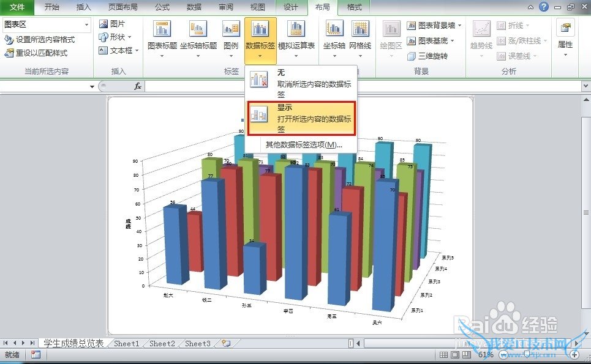Open the 坐标轴 axes menu
Screen dimensions: 591x364
tap(334, 39)
